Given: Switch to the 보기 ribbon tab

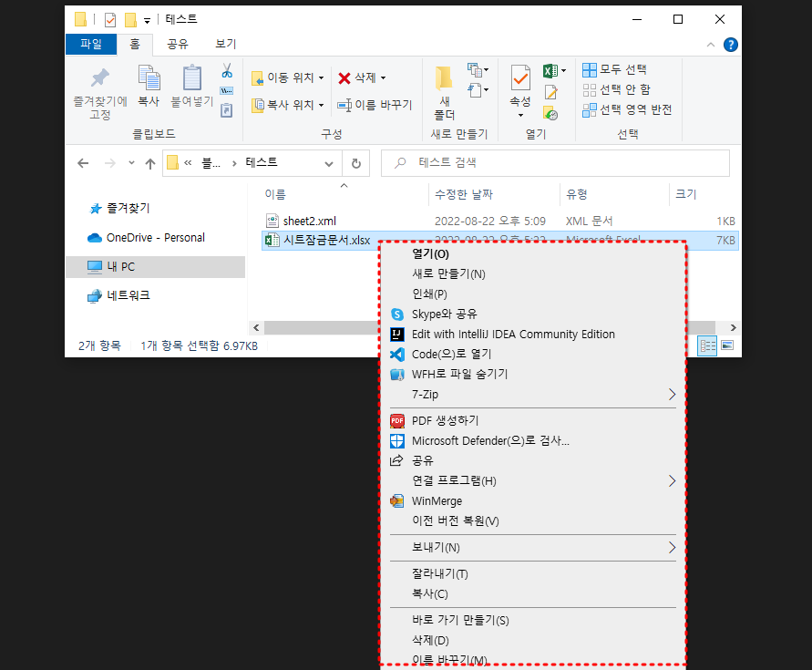Looking at the screenshot, I should click(x=226, y=45).
